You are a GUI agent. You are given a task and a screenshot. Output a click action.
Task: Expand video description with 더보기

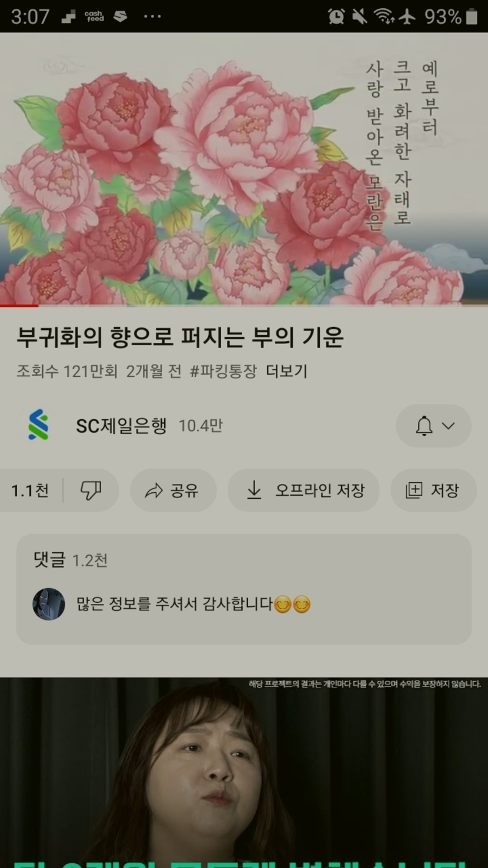(x=286, y=371)
